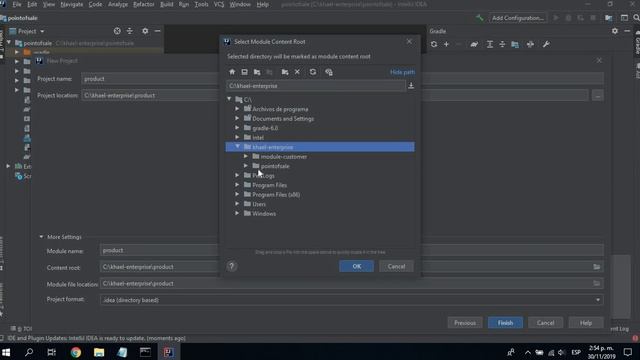Viewport: 640px width, 360px height.
Task: Click the help question mark in dialog
Action: coord(231,266)
